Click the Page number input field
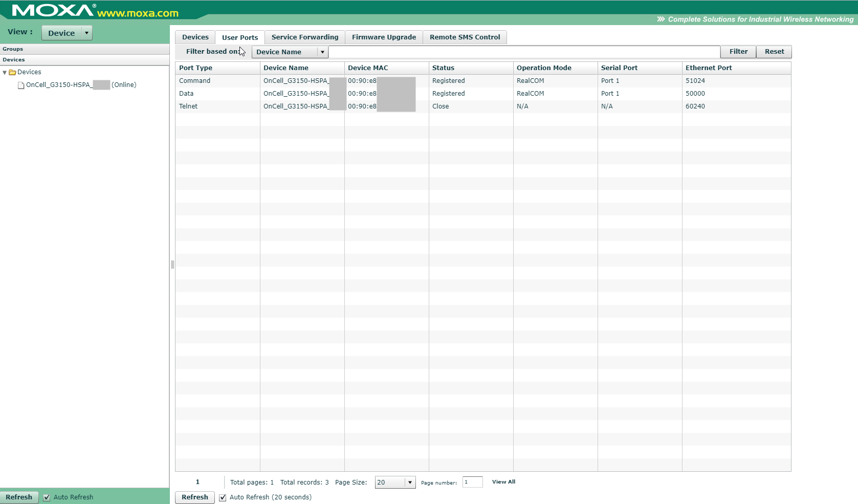The height and width of the screenshot is (504, 858). pos(473,482)
